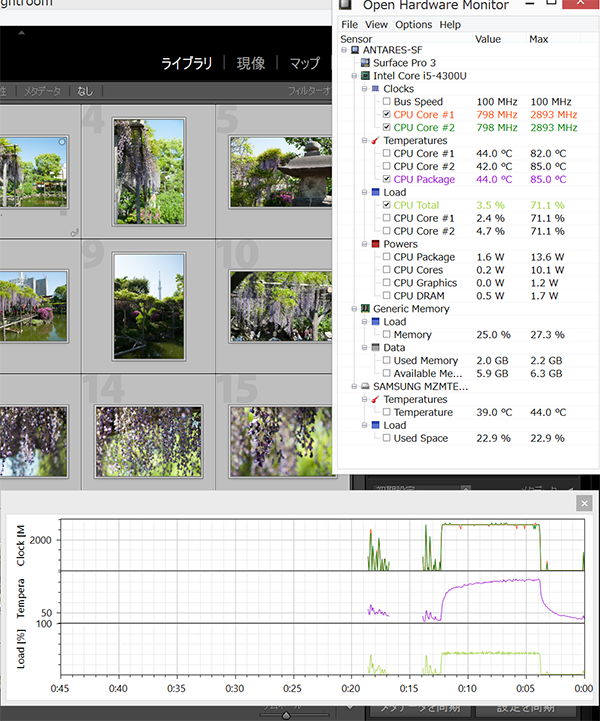Click the Surface Pro 3 mainboard icon
Screen dimensions: 600x721
pyautogui.click(x=365, y=62)
